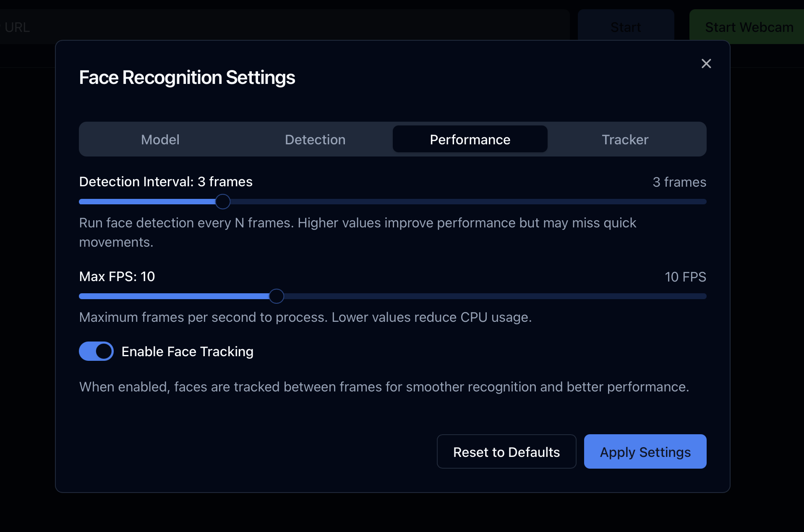Select the Performance tab
The width and height of the screenshot is (804, 532).
click(x=470, y=139)
